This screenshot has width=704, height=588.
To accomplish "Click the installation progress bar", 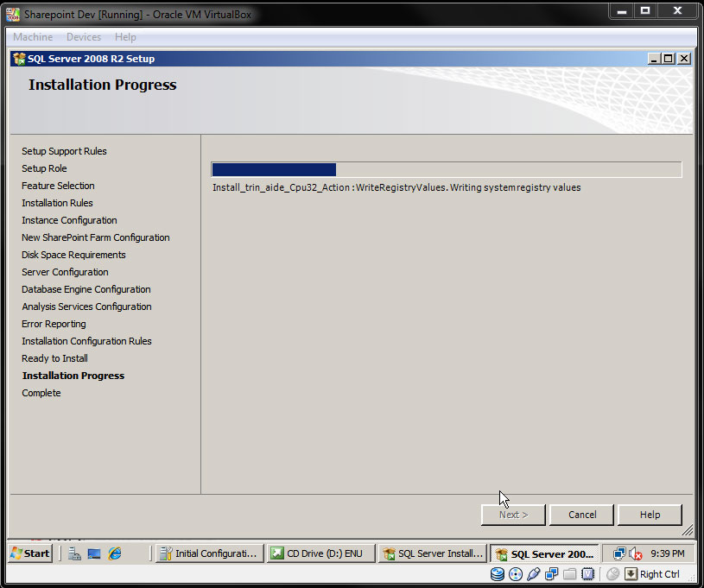I will pyautogui.click(x=447, y=170).
